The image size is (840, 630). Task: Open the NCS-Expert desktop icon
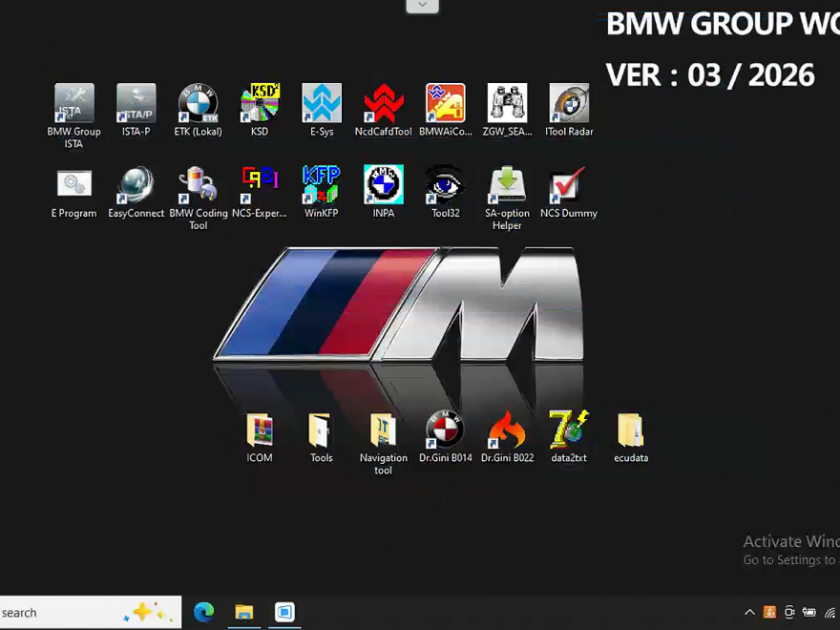click(x=260, y=185)
